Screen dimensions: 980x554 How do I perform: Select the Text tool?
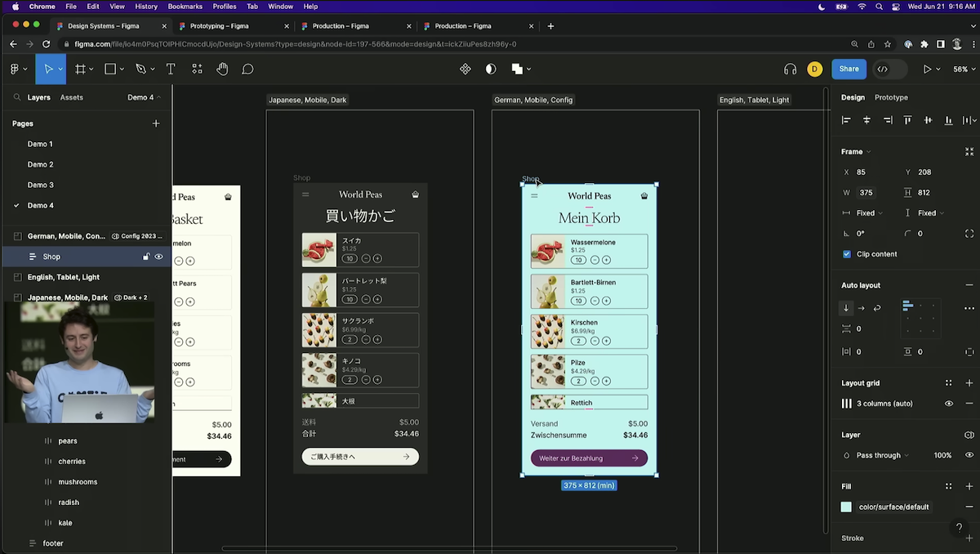[x=169, y=69]
